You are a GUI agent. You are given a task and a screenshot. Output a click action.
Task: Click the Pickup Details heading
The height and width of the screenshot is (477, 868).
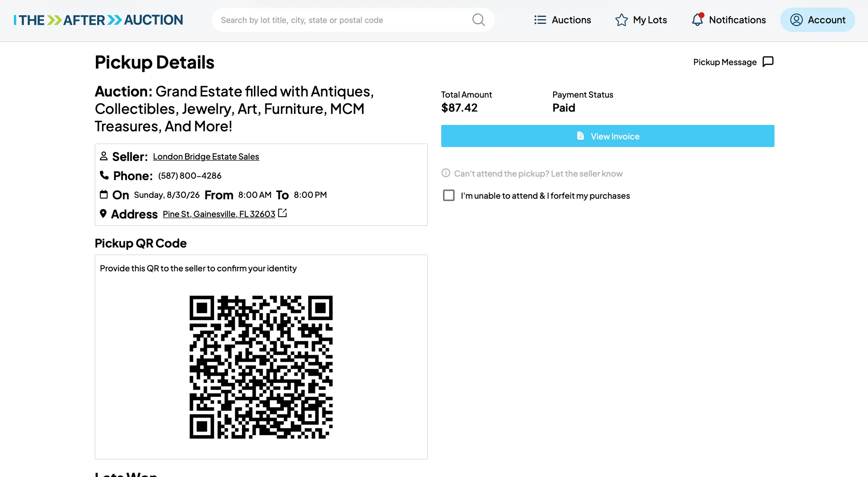(x=154, y=62)
